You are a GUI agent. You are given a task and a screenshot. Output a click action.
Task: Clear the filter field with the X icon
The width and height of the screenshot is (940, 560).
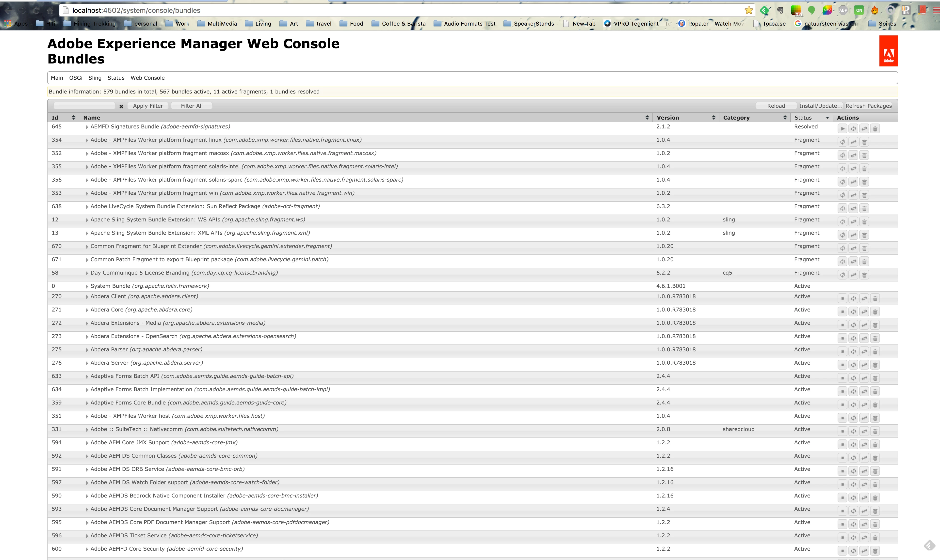[x=121, y=107]
